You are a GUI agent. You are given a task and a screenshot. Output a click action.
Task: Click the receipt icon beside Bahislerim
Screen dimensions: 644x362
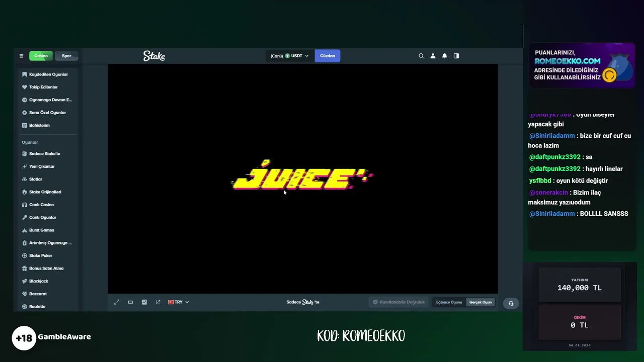pyautogui.click(x=25, y=125)
